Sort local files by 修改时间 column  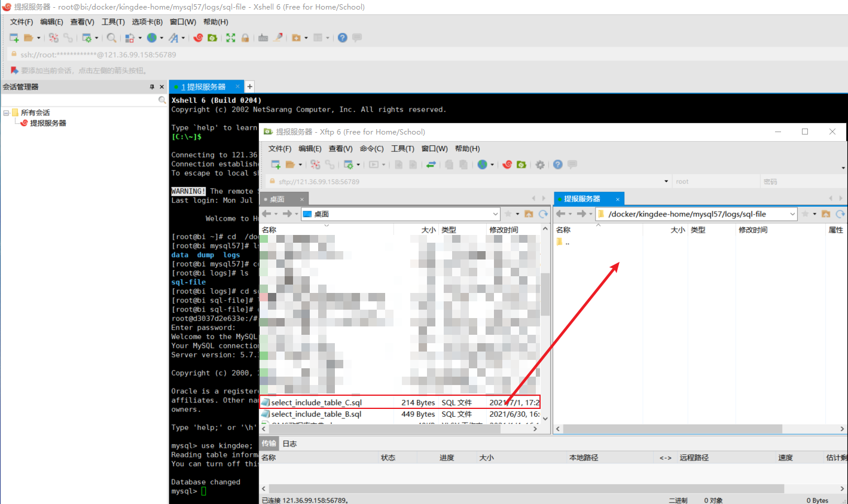pyautogui.click(x=504, y=230)
